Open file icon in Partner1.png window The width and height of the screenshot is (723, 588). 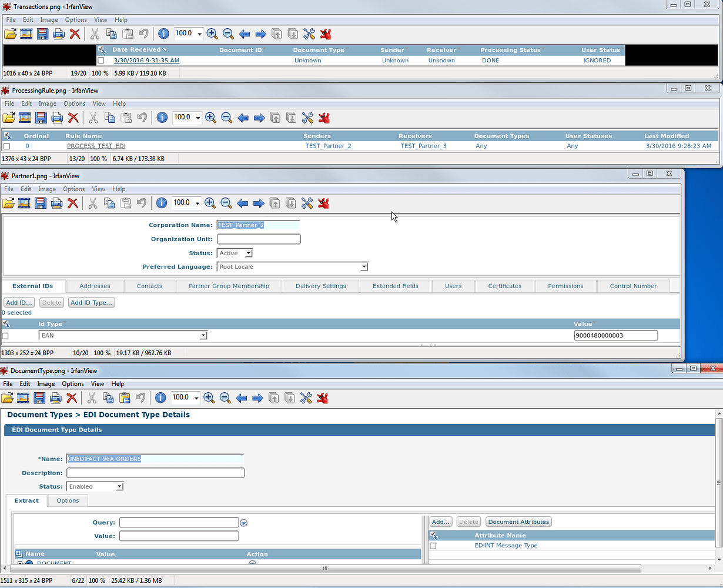pos(8,203)
